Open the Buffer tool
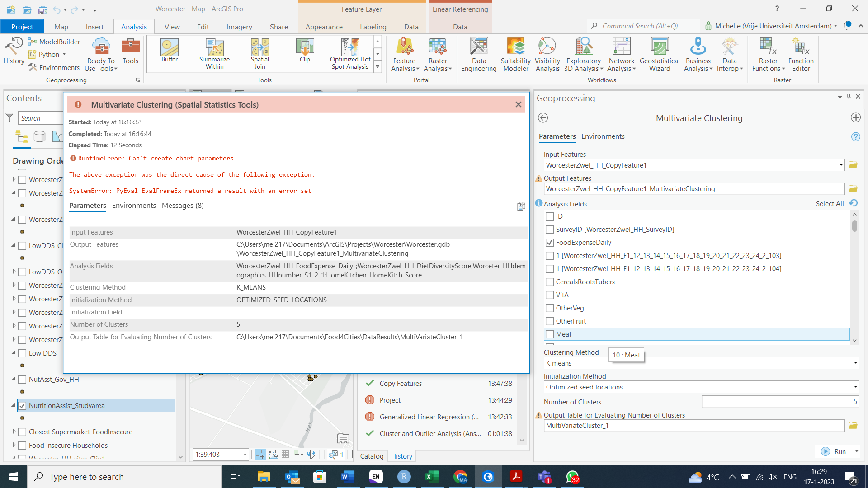 click(170, 51)
